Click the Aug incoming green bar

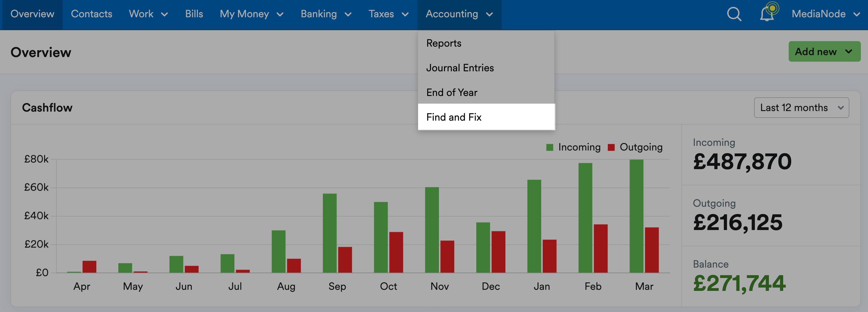[278, 251]
